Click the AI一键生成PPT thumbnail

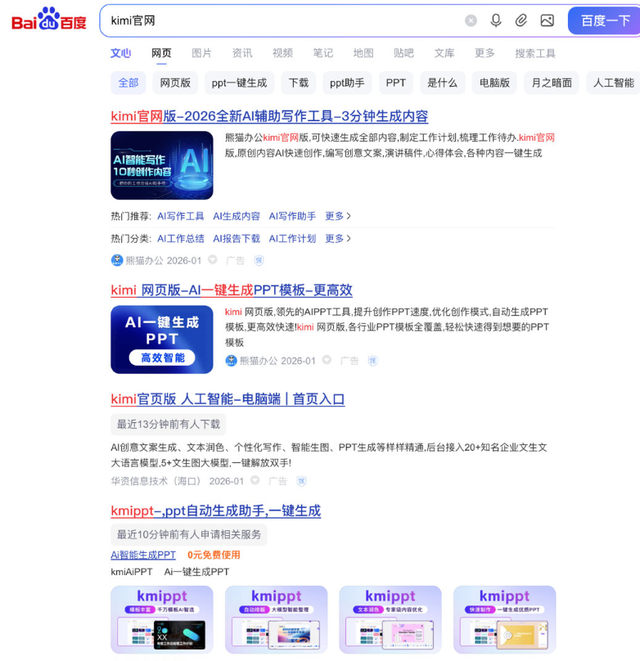(x=162, y=340)
